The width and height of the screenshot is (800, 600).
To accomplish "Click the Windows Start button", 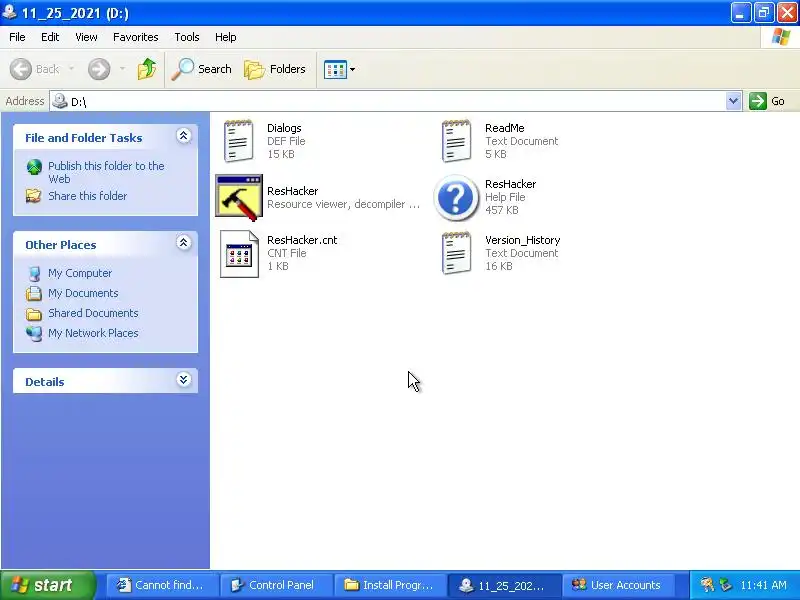I will pos(48,585).
